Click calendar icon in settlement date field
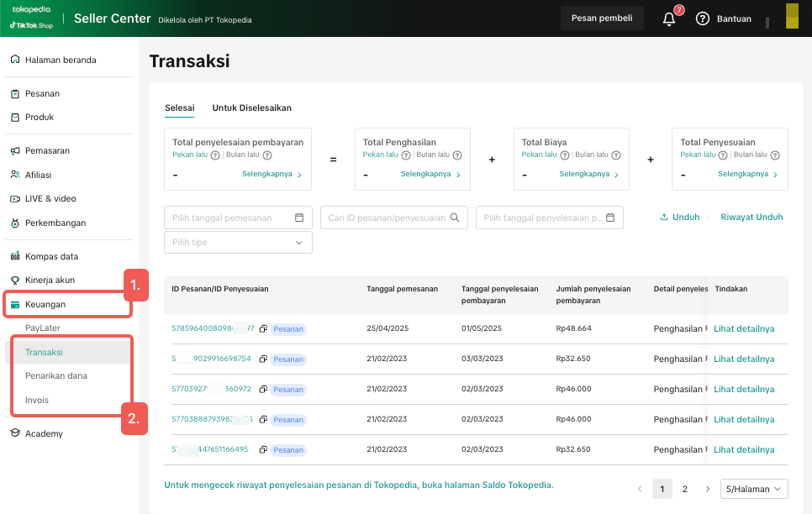812x514 pixels. [x=611, y=218]
